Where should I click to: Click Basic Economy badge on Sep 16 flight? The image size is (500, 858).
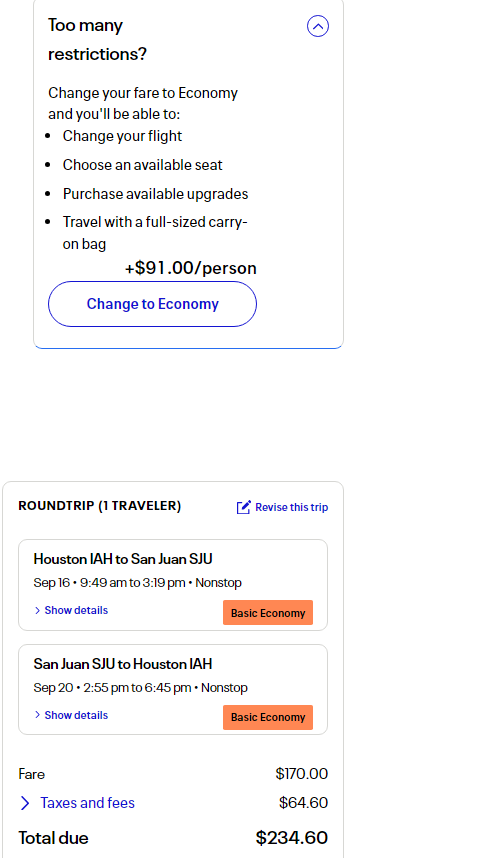pyautogui.click(x=268, y=613)
